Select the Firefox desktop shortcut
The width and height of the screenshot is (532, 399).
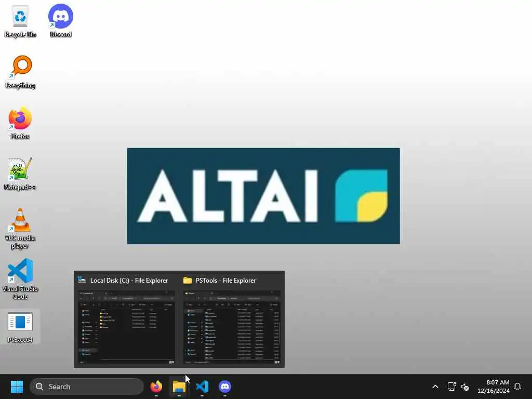[20, 123]
